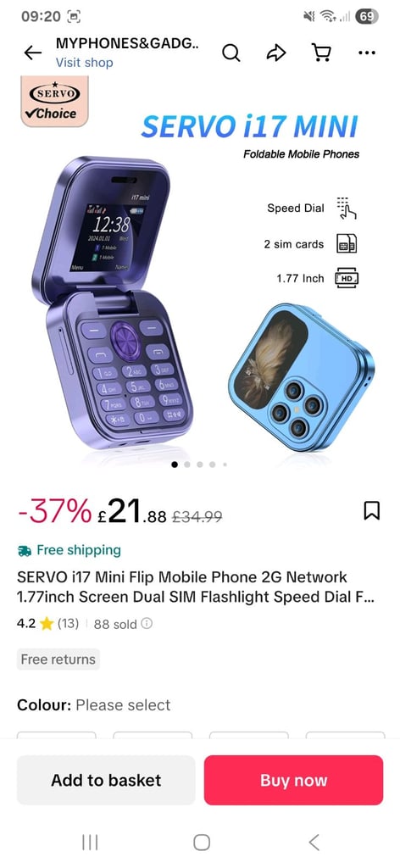Click the Buy now button
This screenshot has width=400, height=868.
[294, 780]
